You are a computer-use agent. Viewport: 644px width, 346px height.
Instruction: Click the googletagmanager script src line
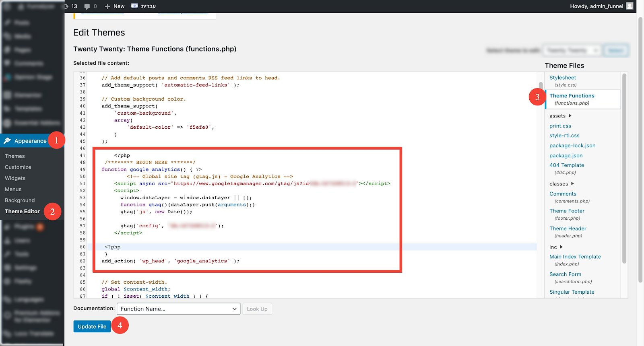pyautogui.click(x=252, y=183)
